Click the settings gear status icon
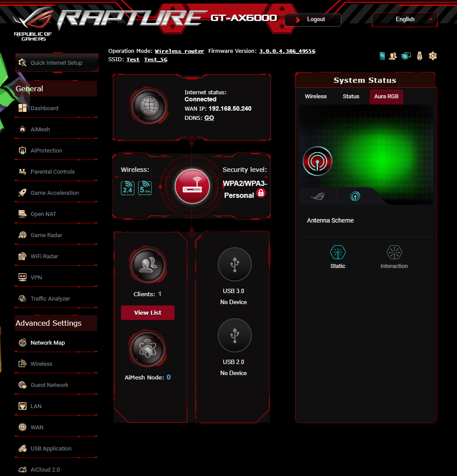Screen dimensions: 457x476 [x=433, y=56]
